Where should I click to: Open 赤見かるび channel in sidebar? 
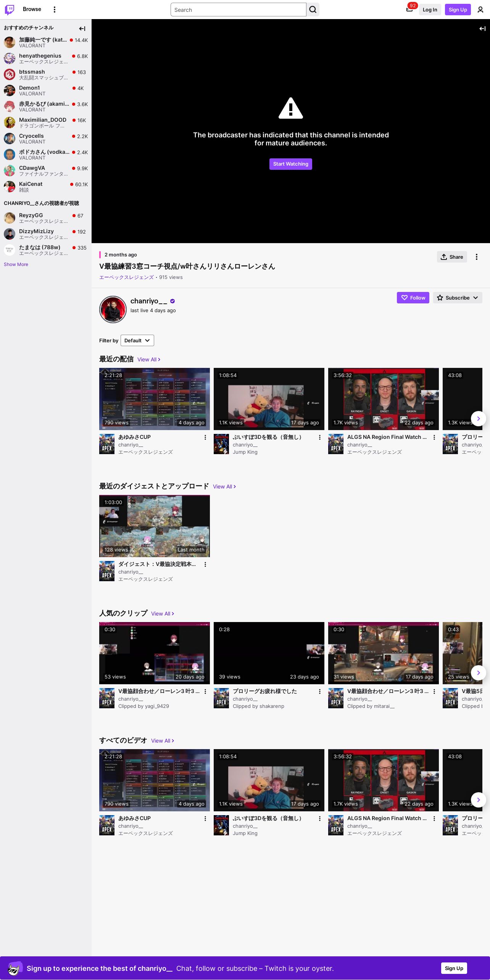(x=46, y=106)
